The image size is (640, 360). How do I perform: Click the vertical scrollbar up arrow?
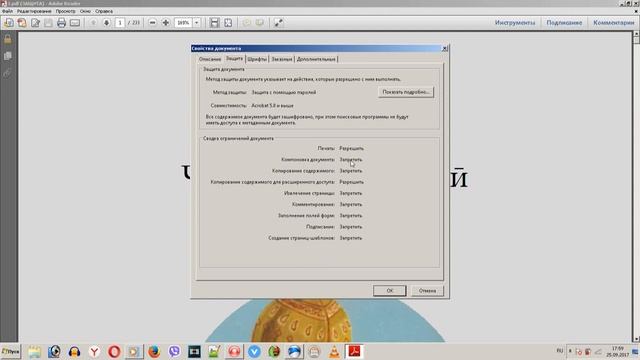(636, 34)
